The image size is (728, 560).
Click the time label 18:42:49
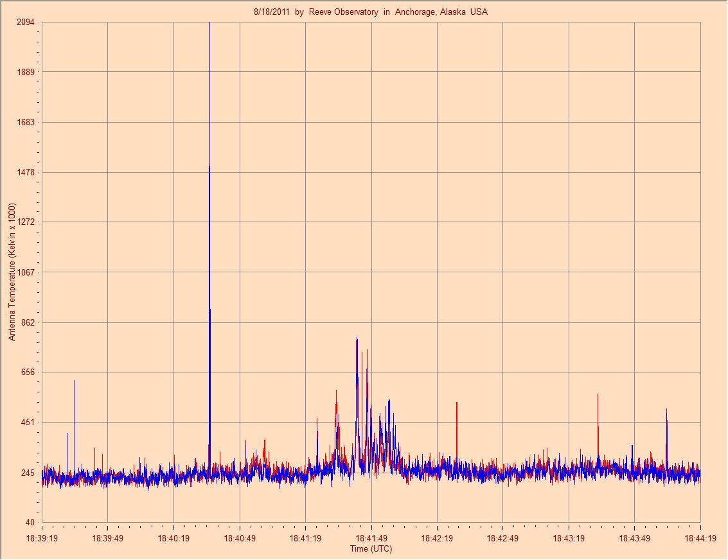tap(503, 539)
